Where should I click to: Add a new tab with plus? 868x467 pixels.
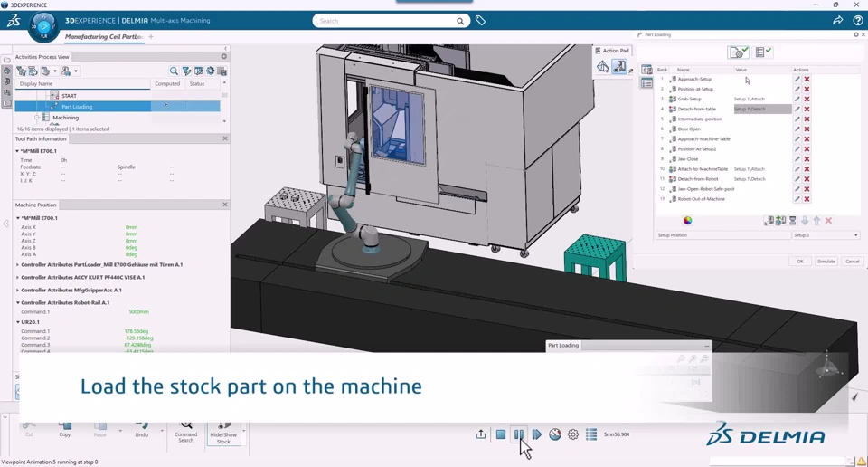(x=151, y=36)
